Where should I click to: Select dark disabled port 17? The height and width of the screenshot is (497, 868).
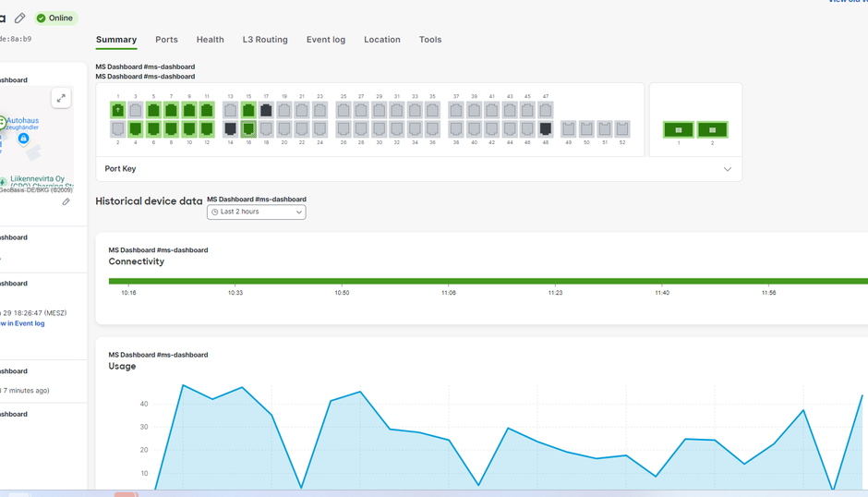point(266,110)
